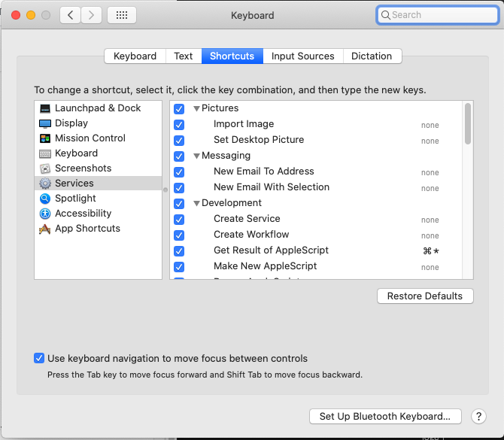This screenshot has height=440, width=504.
Task: Show all preferences grid icon
Action: pos(122,15)
